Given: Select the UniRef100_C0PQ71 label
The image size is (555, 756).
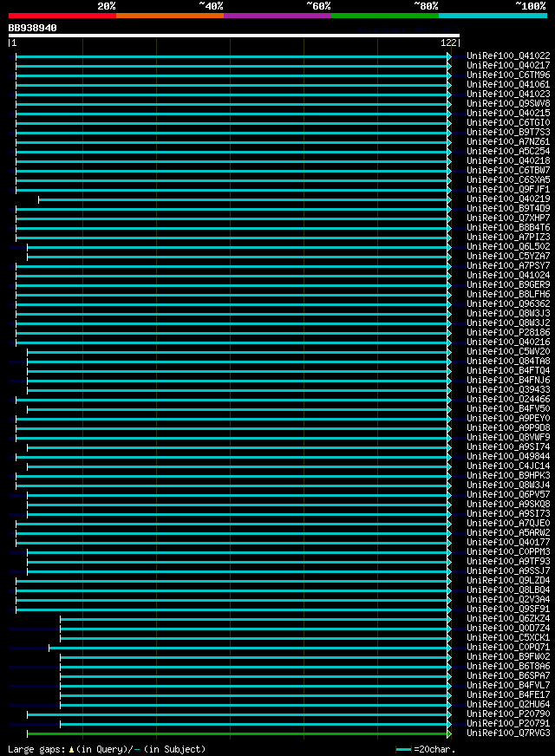Looking at the screenshot, I should coord(508,647).
